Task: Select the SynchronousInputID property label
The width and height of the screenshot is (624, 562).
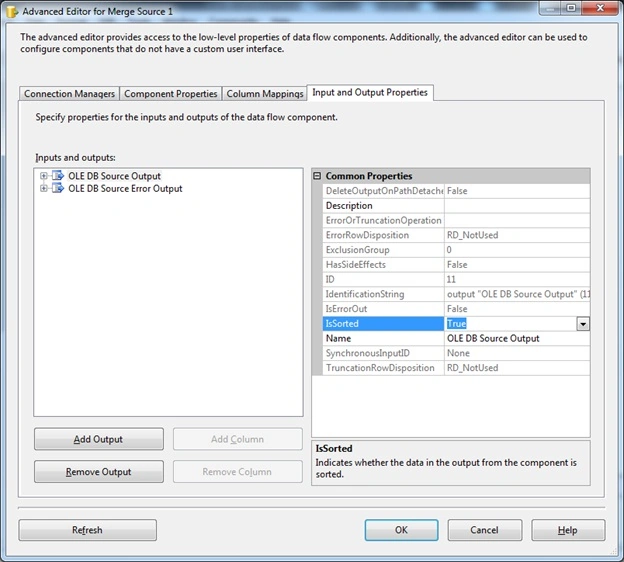Action: coord(383,353)
